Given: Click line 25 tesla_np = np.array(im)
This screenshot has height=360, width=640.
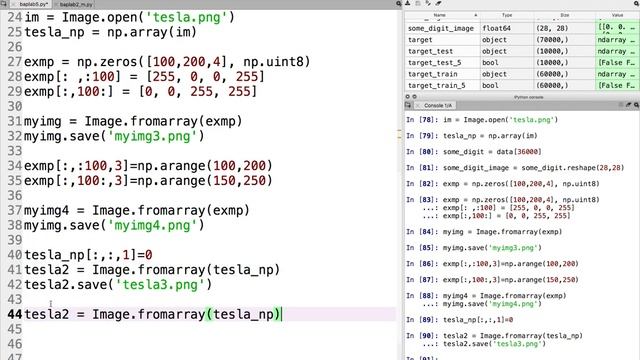Looking at the screenshot, I should [x=111, y=32].
